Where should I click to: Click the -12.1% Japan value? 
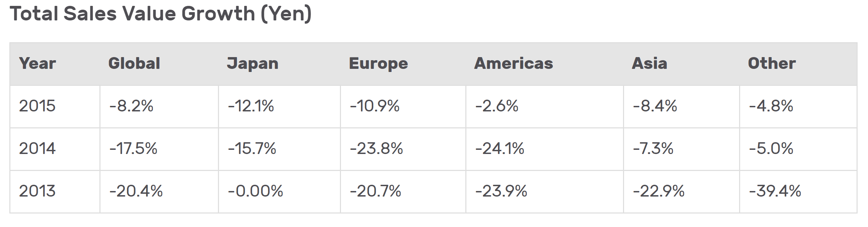coord(251,106)
